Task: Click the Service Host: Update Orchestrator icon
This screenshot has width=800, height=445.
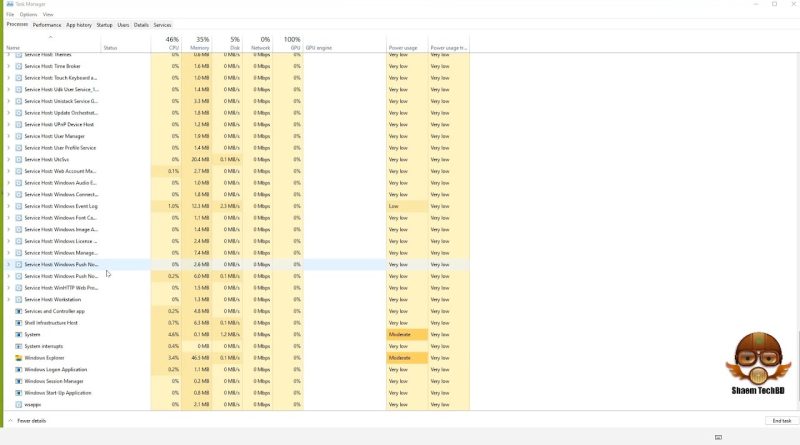Action: tap(19, 113)
